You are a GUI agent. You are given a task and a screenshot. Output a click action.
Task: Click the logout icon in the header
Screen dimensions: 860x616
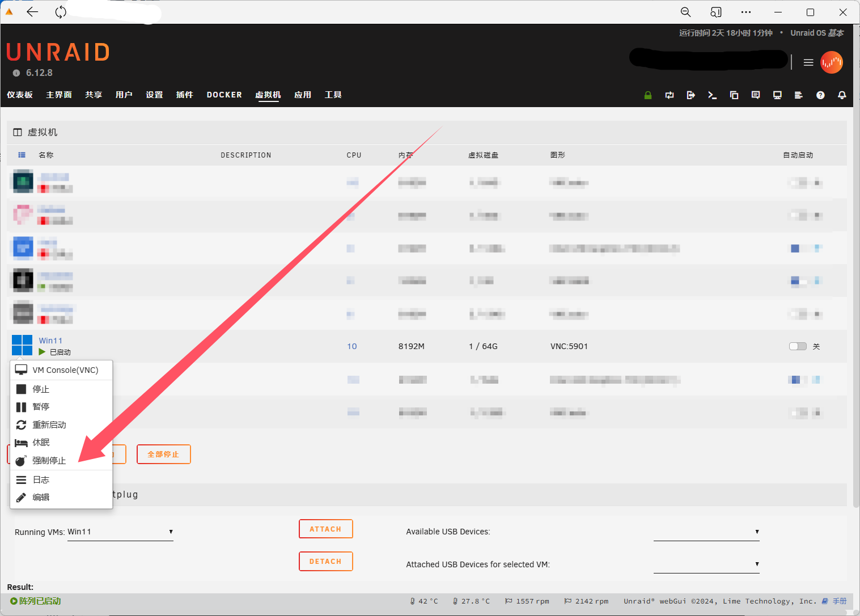point(690,95)
